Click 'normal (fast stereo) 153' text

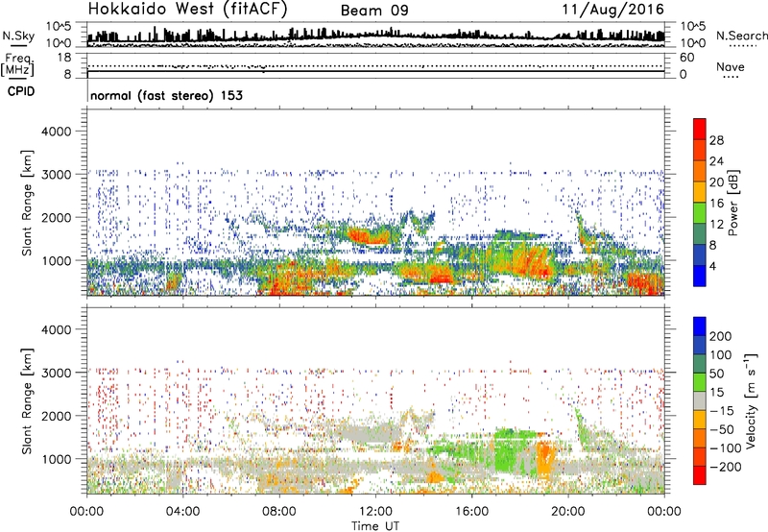166,95
